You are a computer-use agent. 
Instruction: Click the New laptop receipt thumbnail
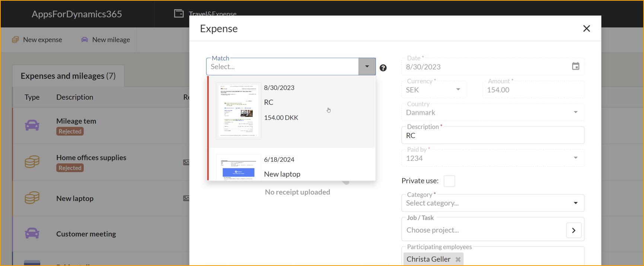point(239,167)
